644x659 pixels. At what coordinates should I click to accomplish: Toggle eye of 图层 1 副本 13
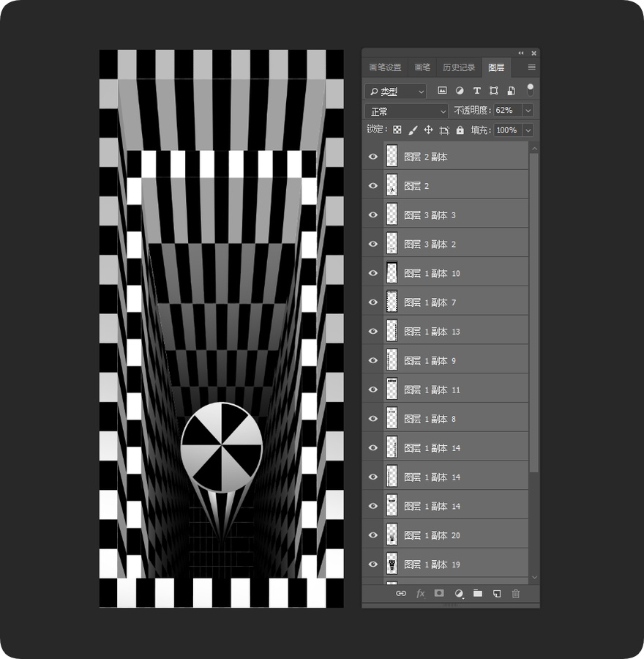click(x=373, y=331)
